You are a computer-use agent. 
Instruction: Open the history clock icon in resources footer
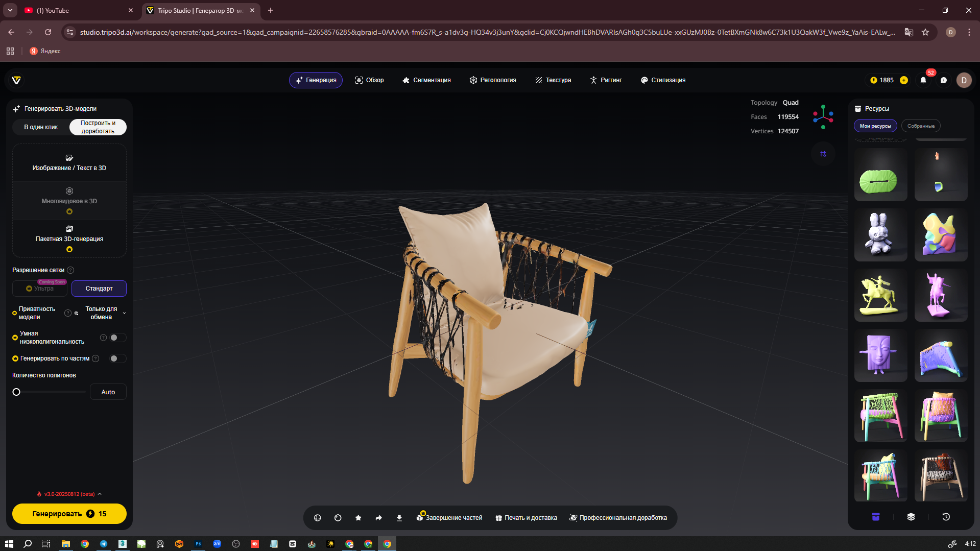coord(946,517)
